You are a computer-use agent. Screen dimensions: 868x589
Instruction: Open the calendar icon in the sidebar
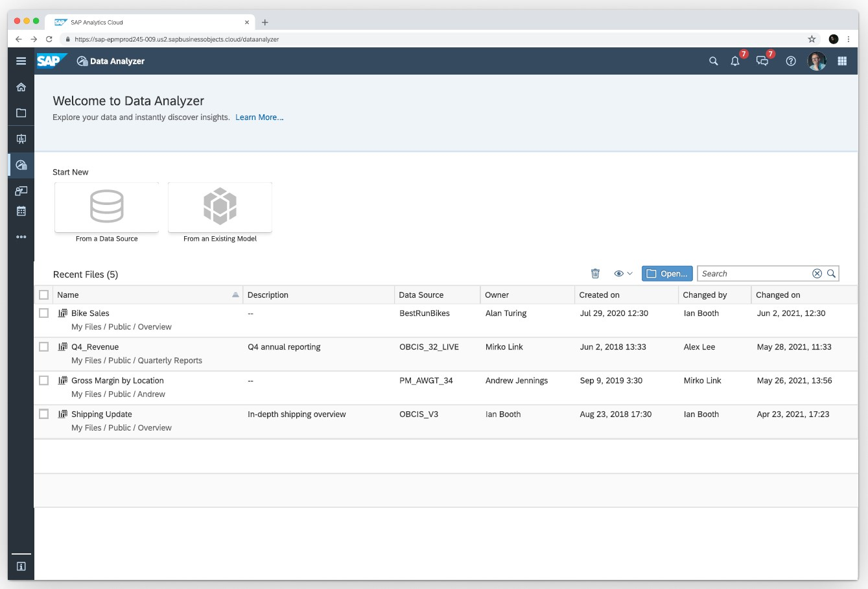(21, 210)
